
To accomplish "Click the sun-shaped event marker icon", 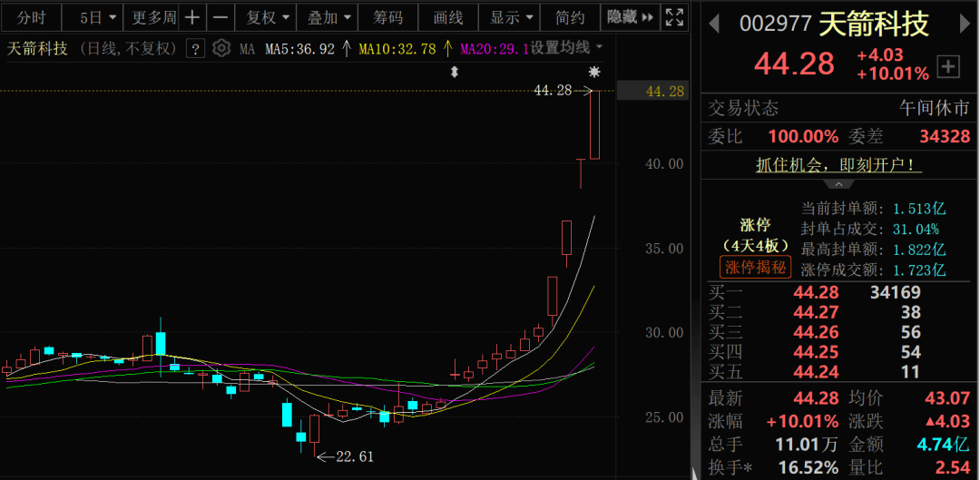I will (x=593, y=72).
